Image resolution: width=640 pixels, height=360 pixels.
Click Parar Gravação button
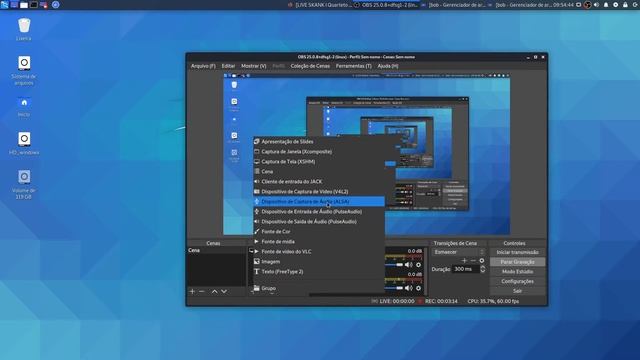point(518,262)
